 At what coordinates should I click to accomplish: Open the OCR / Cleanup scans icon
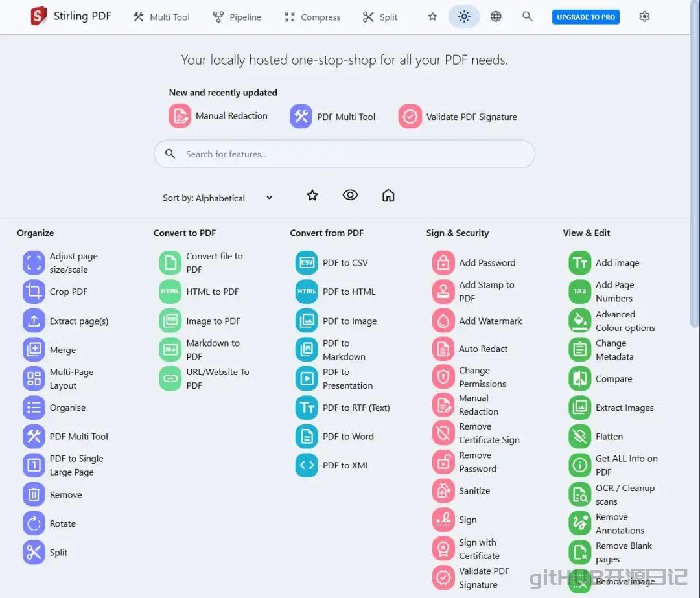(580, 494)
